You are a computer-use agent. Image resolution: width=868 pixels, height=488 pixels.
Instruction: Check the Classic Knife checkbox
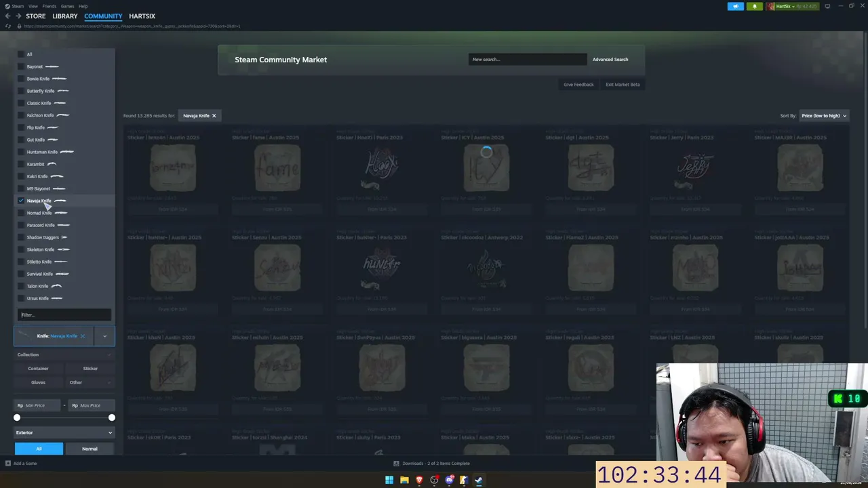coord(21,103)
